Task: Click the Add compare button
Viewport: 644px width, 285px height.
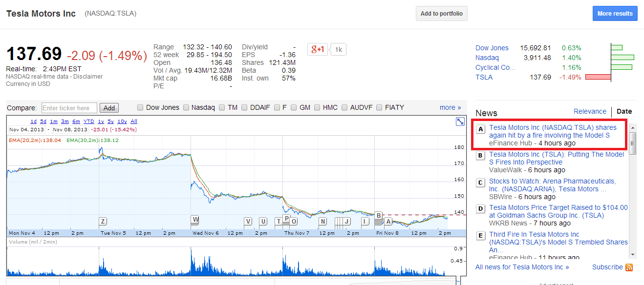Action: point(109,108)
